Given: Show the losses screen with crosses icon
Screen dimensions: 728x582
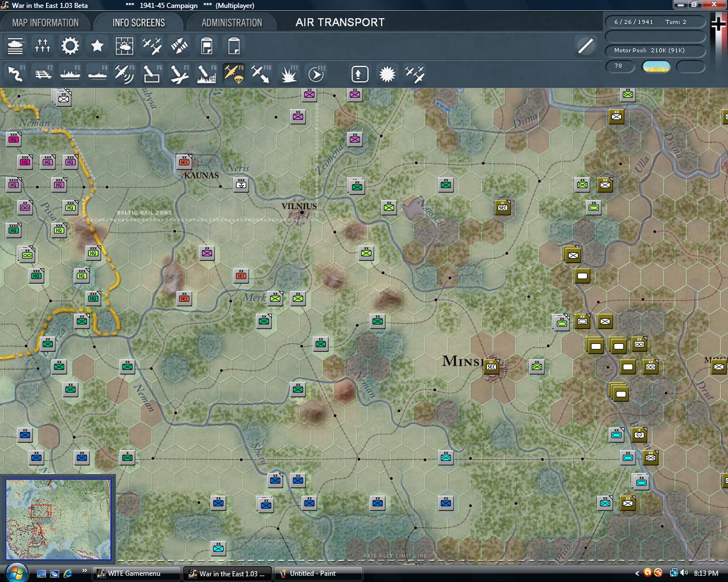Looking at the screenshot, I should (43, 46).
